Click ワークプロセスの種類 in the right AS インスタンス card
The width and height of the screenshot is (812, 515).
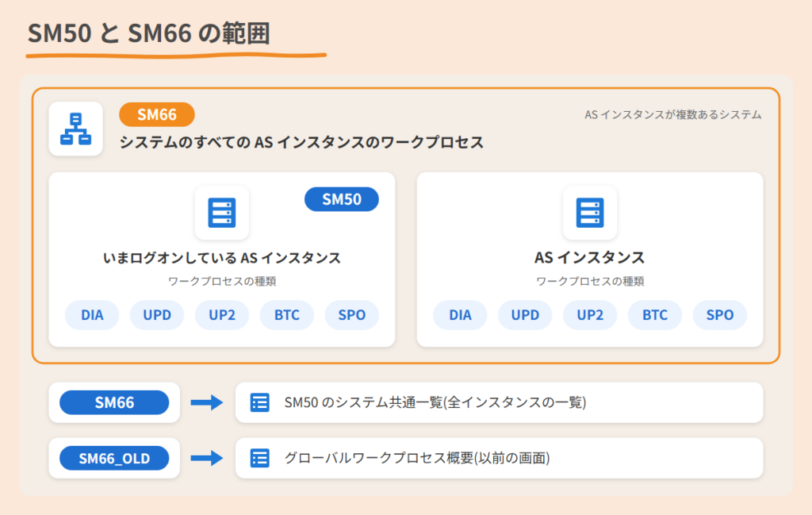pyautogui.click(x=590, y=282)
